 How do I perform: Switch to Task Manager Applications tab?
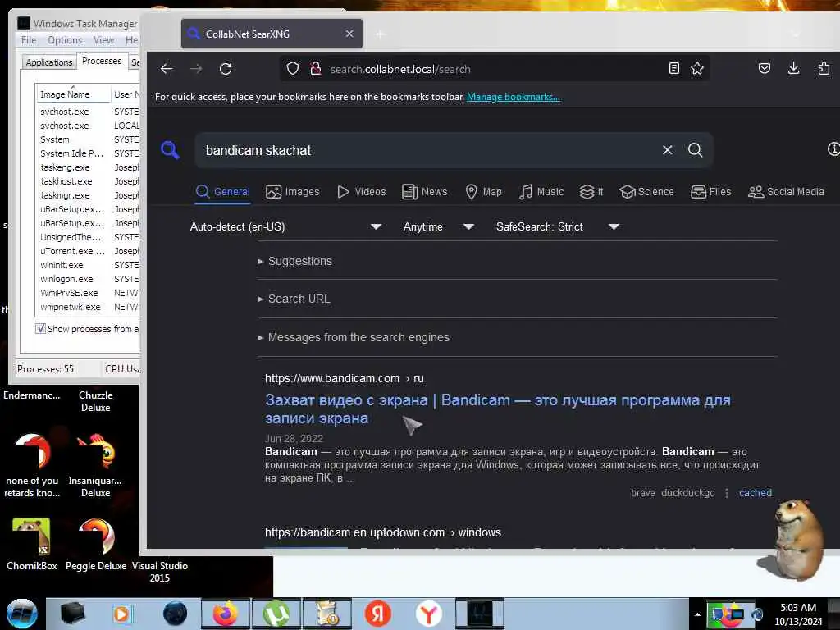[48, 62]
